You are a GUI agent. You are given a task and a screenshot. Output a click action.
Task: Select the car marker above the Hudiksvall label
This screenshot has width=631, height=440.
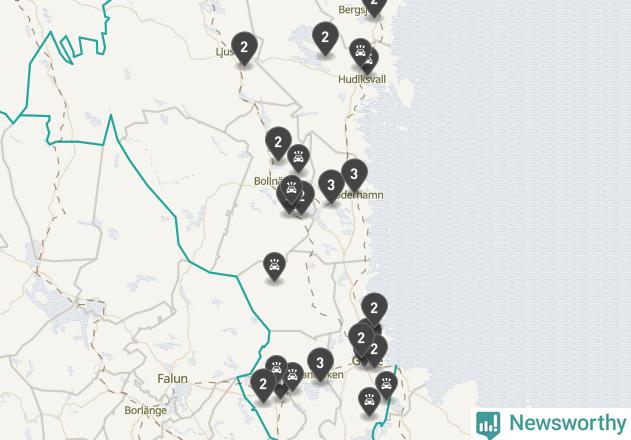click(x=360, y=52)
